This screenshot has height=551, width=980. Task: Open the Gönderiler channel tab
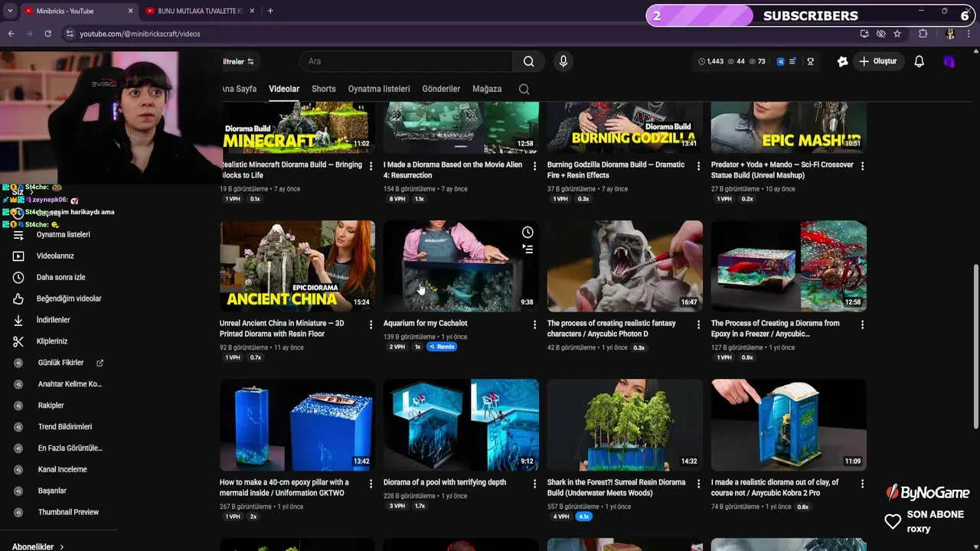pos(441,89)
